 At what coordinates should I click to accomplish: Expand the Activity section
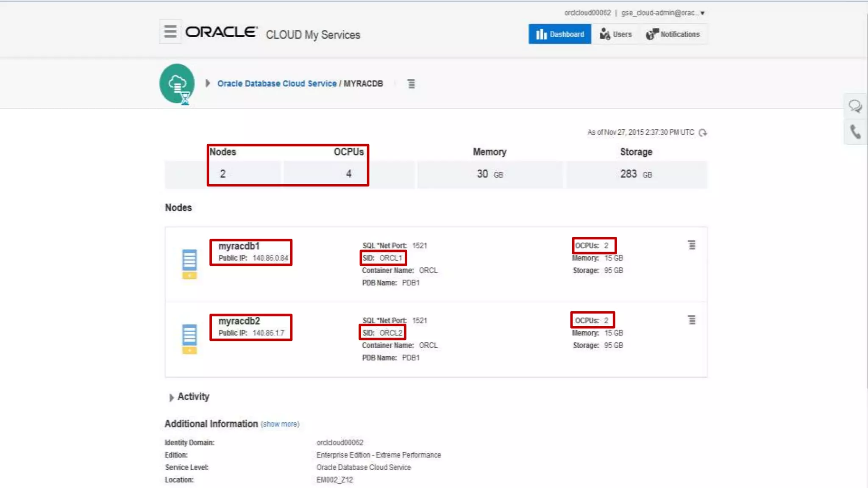(x=171, y=397)
